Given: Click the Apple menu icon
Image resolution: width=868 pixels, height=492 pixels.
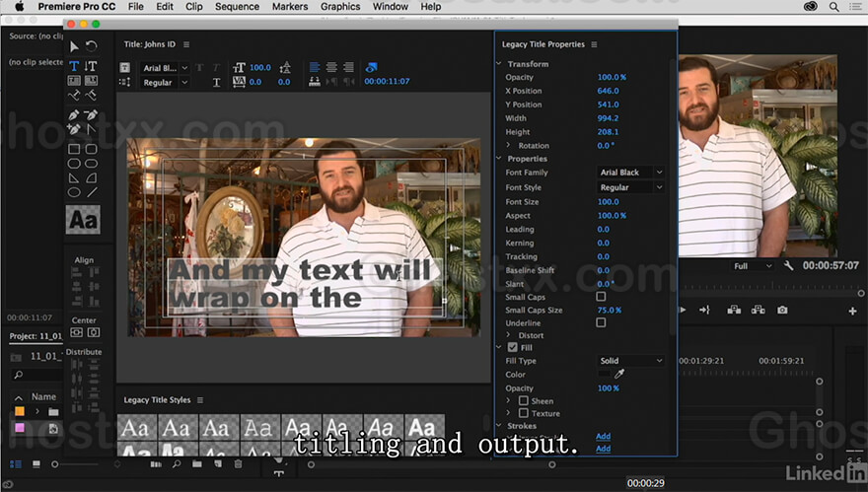Looking at the screenshot, I should pyautogui.click(x=20, y=7).
